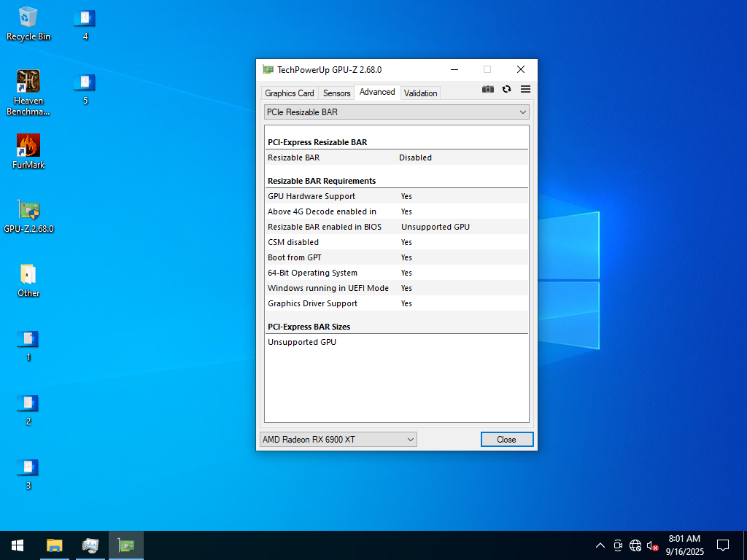
Task: Click the Above 4G Decode enabled row
Action: tap(396, 211)
